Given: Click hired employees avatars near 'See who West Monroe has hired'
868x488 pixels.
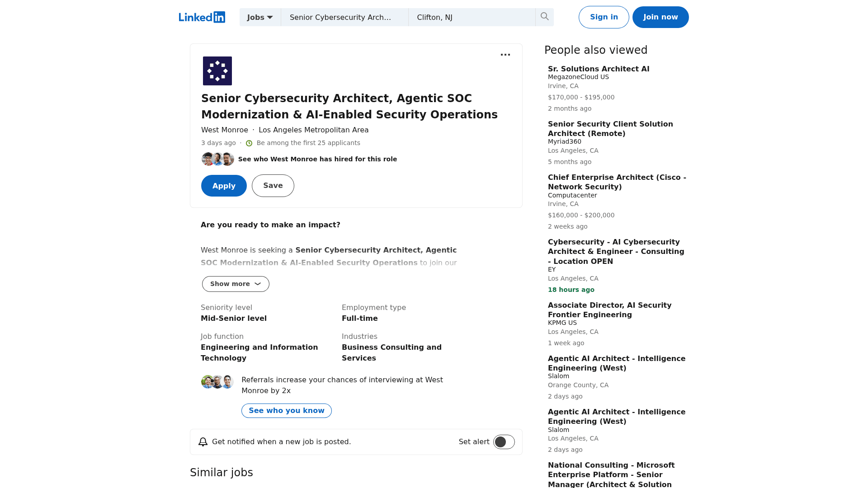Looking at the screenshot, I should pyautogui.click(x=217, y=159).
